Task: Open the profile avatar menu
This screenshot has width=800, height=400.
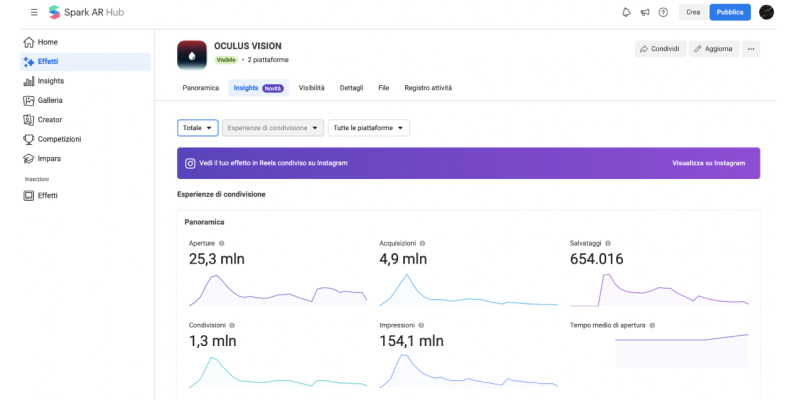Action: 766,12
